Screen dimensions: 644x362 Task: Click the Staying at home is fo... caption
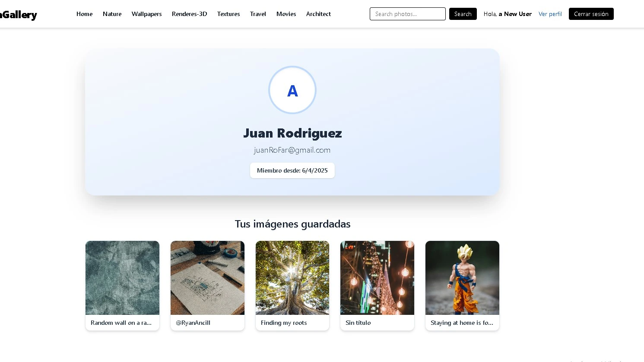pyautogui.click(x=462, y=323)
